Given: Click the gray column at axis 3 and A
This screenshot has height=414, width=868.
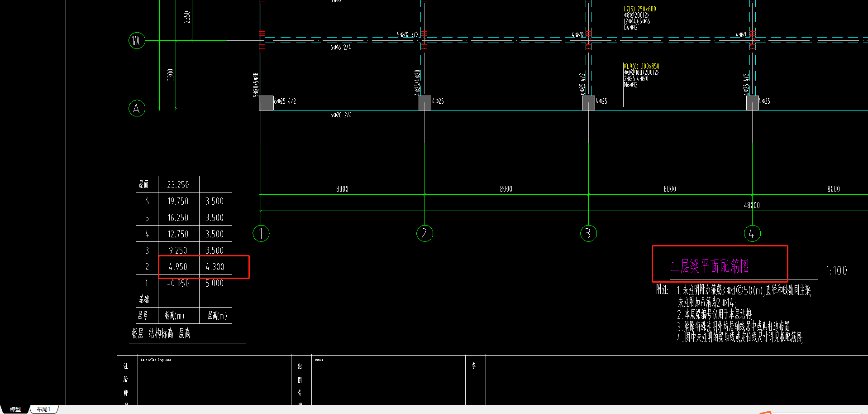Looking at the screenshot, I should tap(588, 103).
